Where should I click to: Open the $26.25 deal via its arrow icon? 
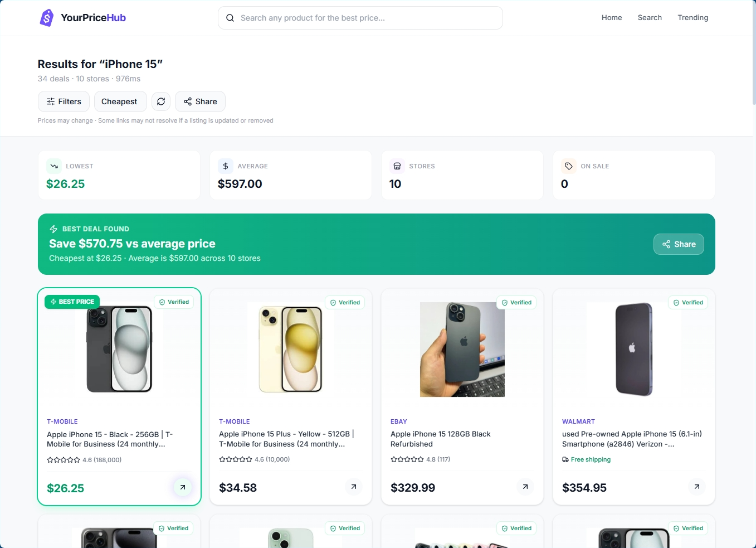tap(183, 487)
